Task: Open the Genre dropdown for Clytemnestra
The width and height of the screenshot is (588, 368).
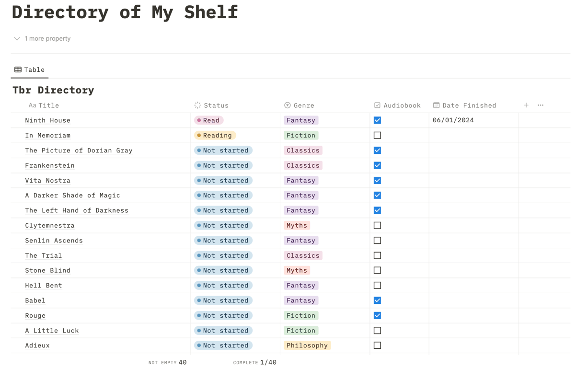Action: [x=297, y=226]
